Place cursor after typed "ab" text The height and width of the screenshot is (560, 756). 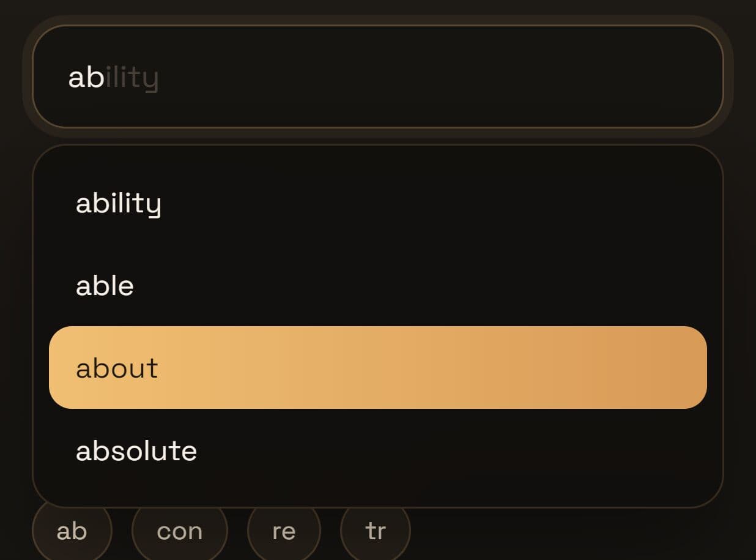click(x=105, y=78)
